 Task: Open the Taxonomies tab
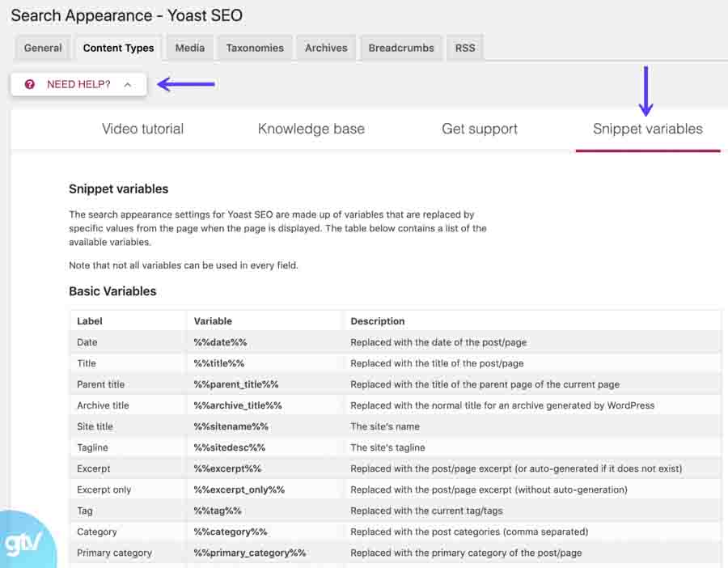pos(255,48)
